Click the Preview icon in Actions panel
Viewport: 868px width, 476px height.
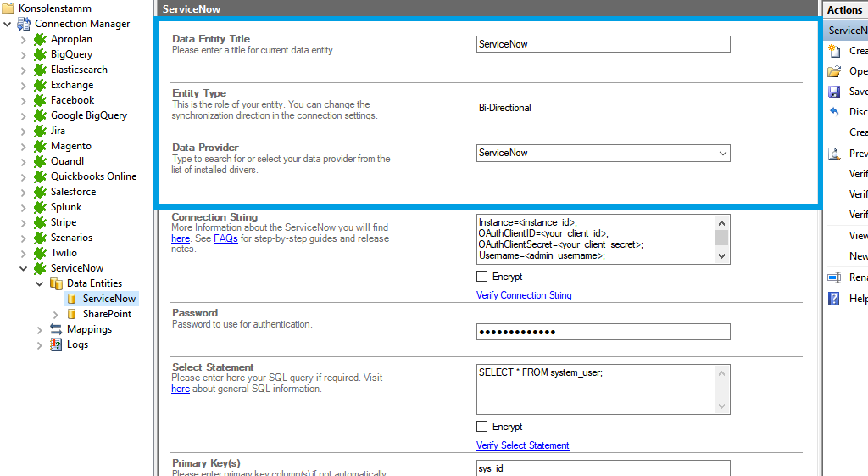834,154
